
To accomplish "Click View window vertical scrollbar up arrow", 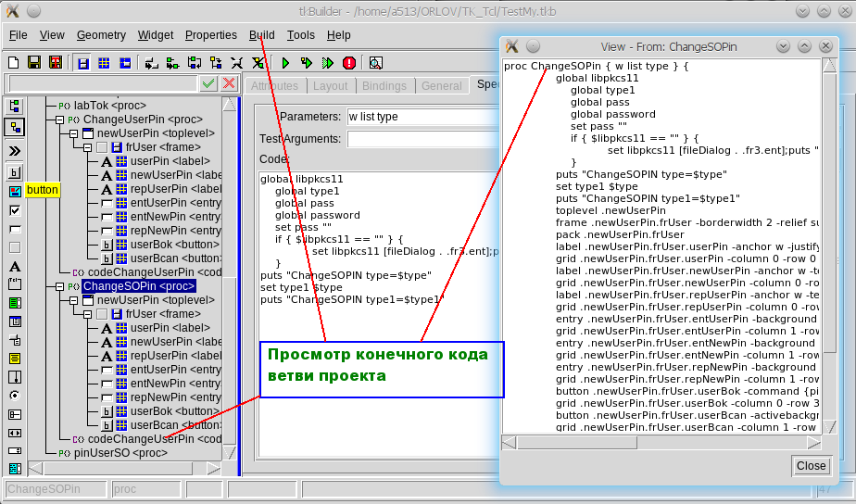I will [x=830, y=66].
